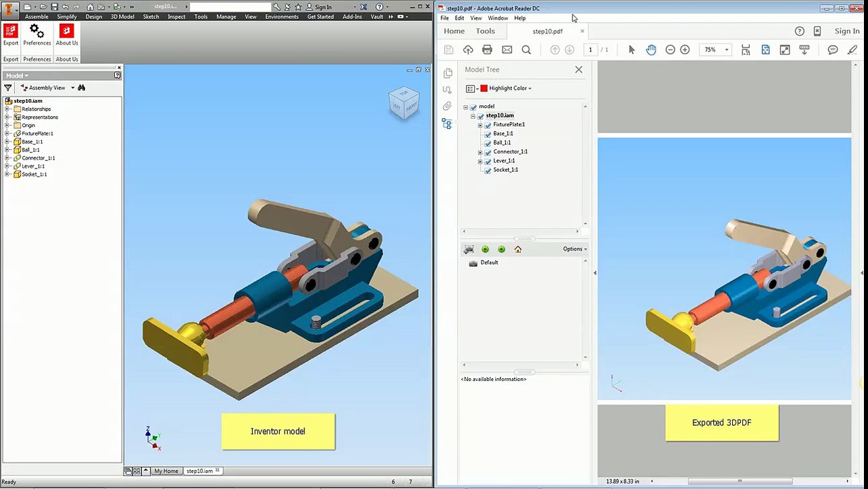Collapse the model root node in Acrobat tree
Viewport: 868px width, 489px height.
466,107
